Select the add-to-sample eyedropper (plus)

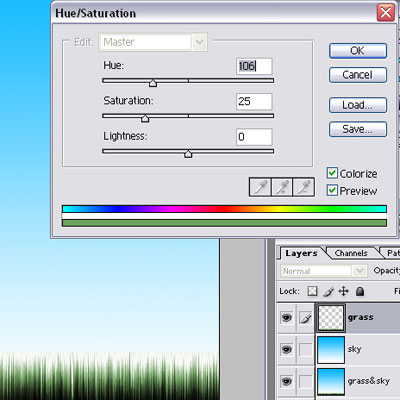[x=282, y=187]
